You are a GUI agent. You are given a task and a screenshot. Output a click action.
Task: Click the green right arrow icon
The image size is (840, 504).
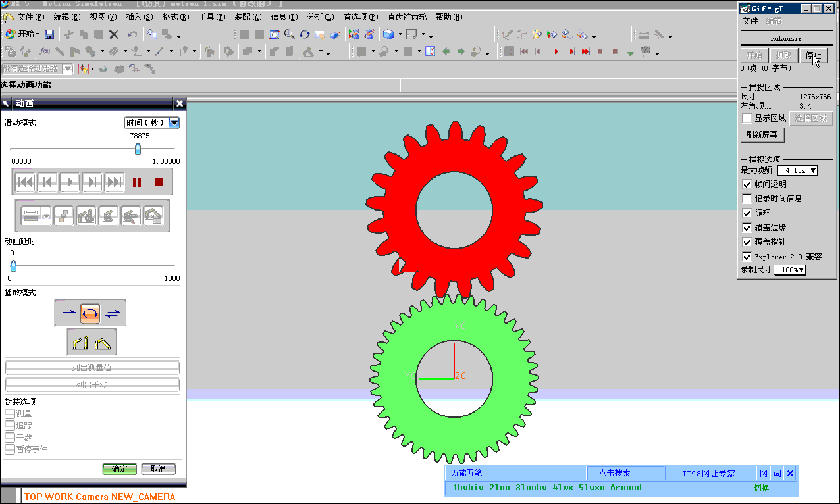coord(461,51)
